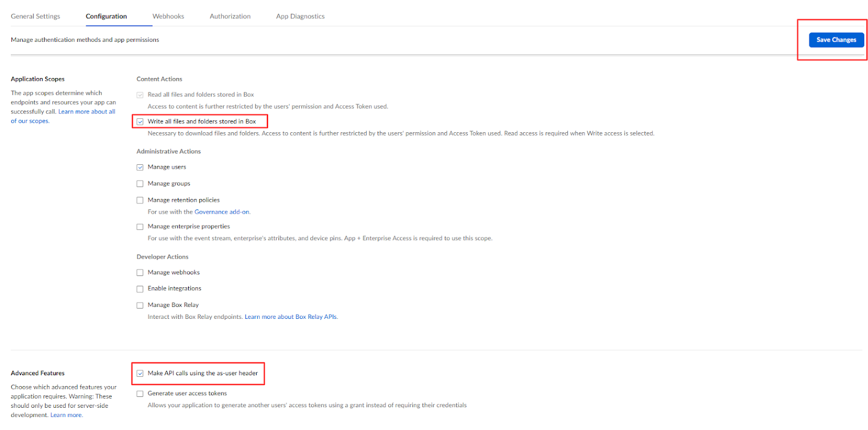Follow Learn more about Box Relay APIs link

291,317
